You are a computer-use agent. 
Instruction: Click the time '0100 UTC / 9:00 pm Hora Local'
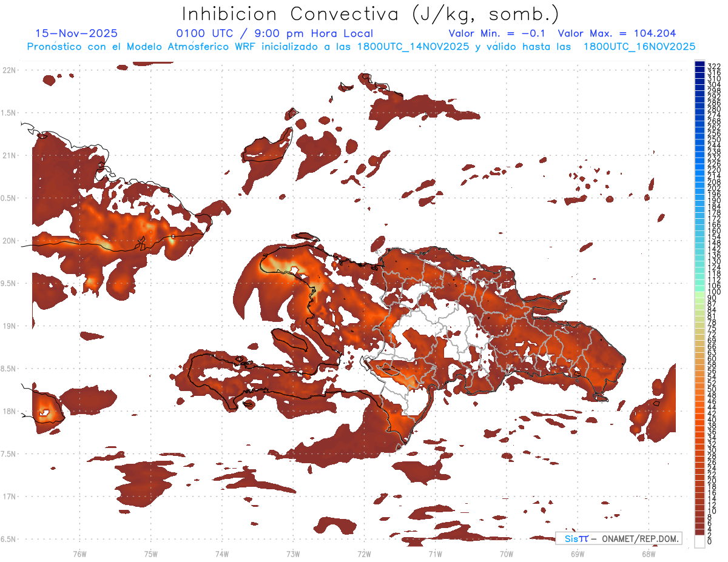[x=275, y=33]
